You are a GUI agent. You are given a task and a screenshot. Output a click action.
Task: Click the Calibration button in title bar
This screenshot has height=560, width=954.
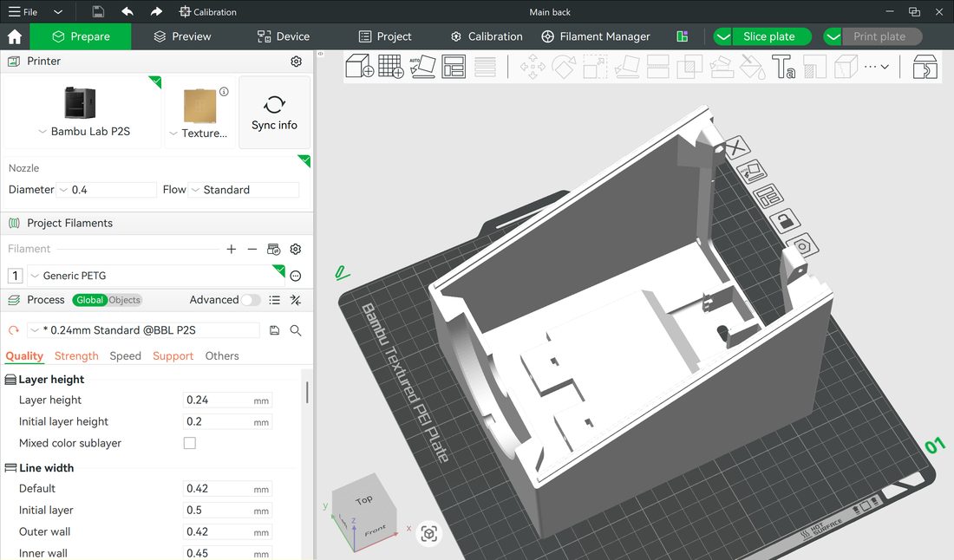(207, 11)
